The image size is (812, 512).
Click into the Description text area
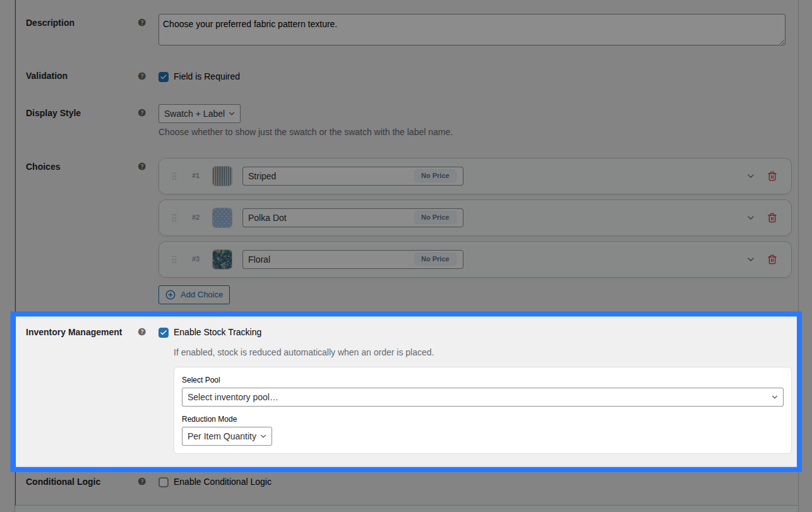(x=472, y=30)
